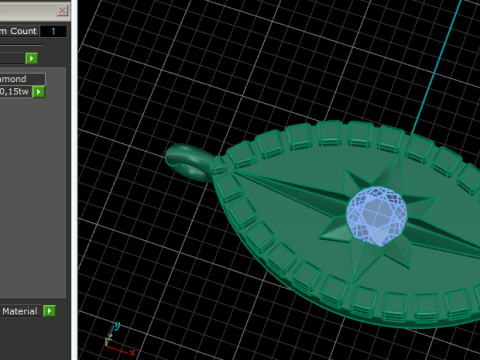The image size is (480, 360).
Task: Click the Diamond gem type field
Action: pyautogui.click(x=22, y=79)
